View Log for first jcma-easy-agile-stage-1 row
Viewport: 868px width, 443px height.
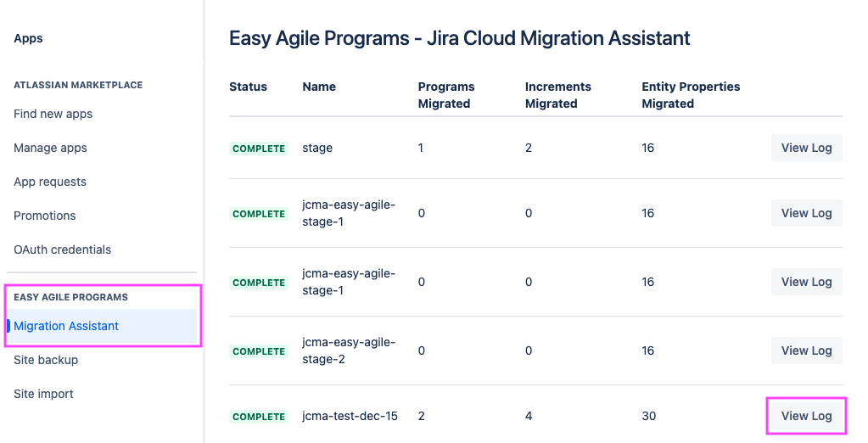tap(806, 213)
